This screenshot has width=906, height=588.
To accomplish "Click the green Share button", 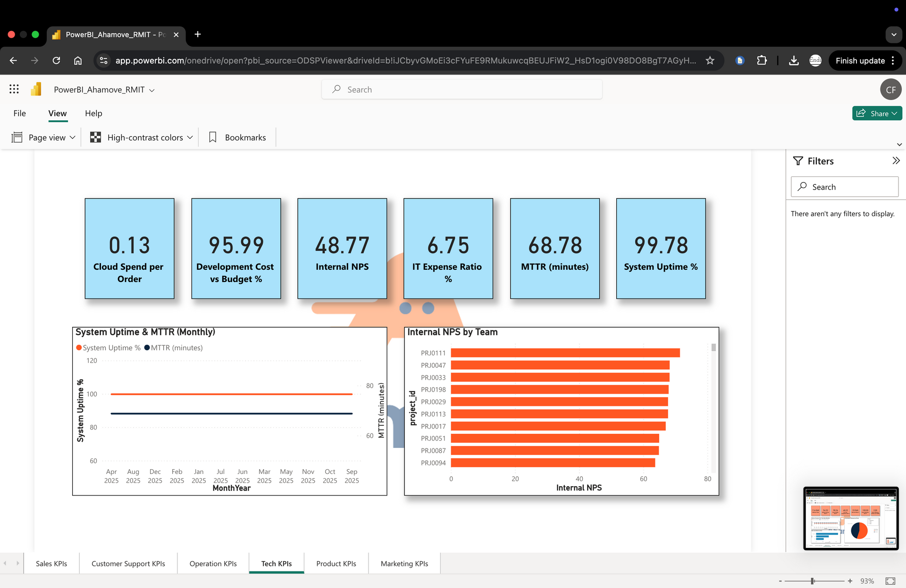I will coord(877,113).
